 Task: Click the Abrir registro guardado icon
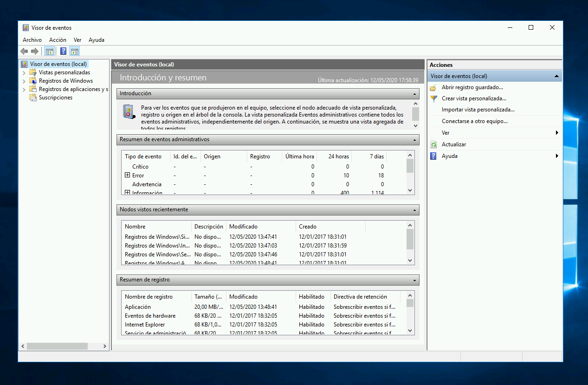(x=433, y=87)
